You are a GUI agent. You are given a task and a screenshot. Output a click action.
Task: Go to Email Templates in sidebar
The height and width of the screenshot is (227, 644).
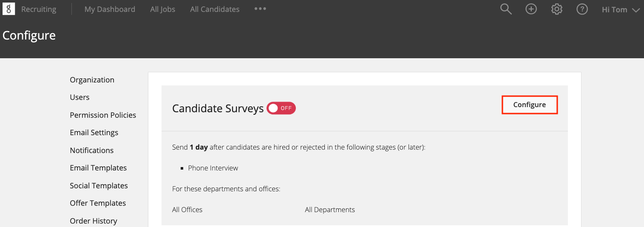pos(98,168)
